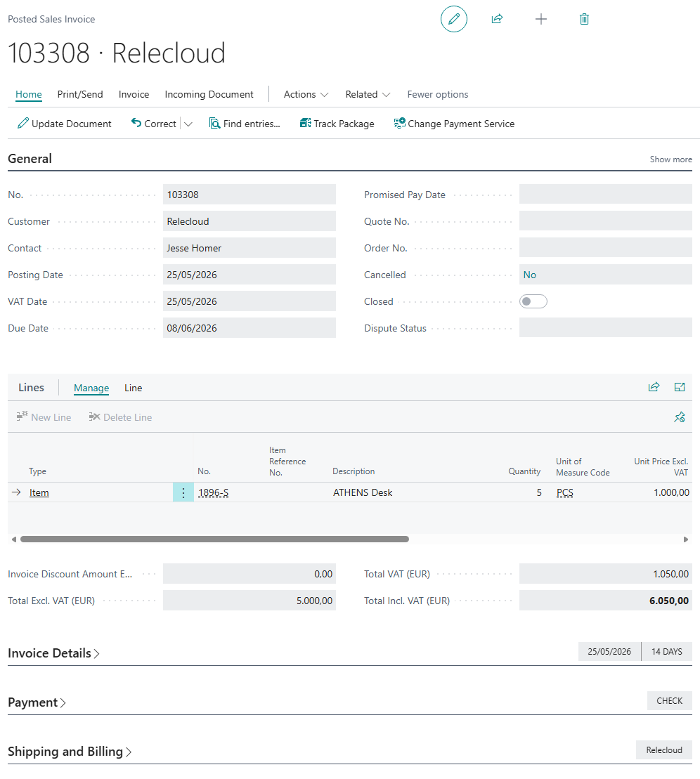Switch to the Home tab
This screenshot has height=779, width=700.
(x=28, y=94)
